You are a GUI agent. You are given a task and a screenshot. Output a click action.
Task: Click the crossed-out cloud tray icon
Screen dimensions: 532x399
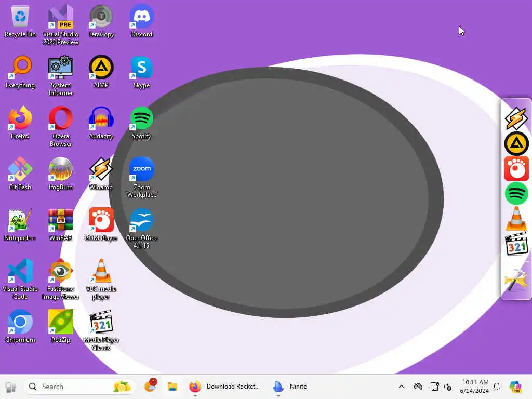click(x=418, y=387)
